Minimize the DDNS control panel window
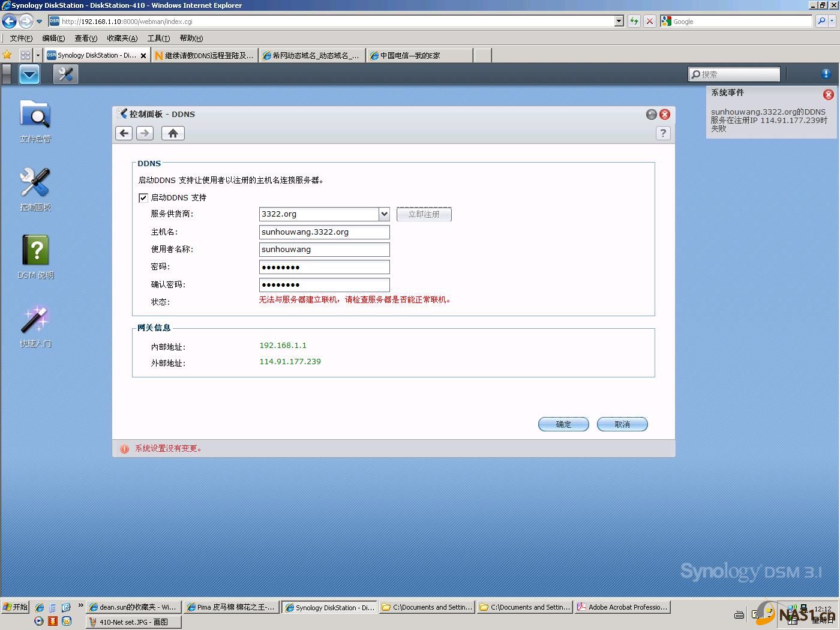This screenshot has height=630, width=840. coord(651,114)
